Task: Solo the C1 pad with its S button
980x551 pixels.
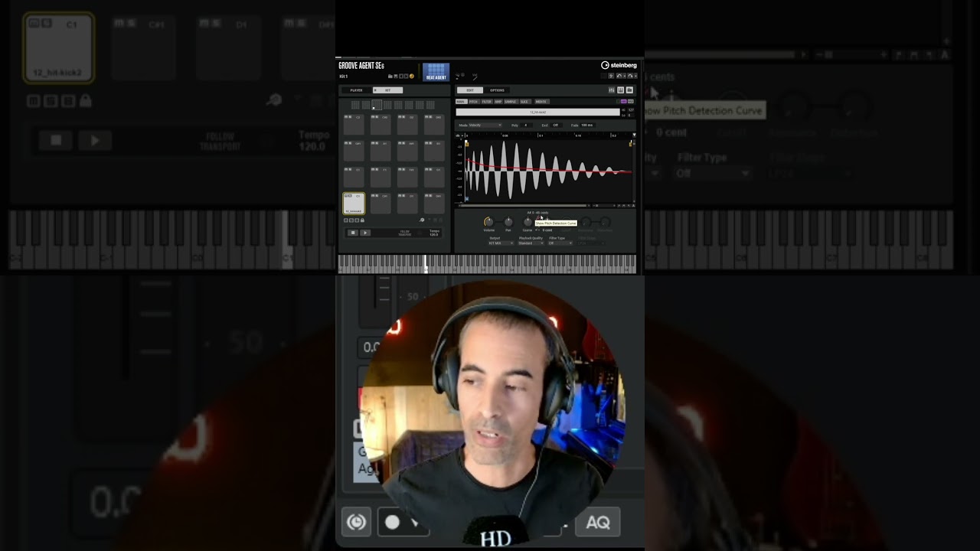Action: (351, 196)
